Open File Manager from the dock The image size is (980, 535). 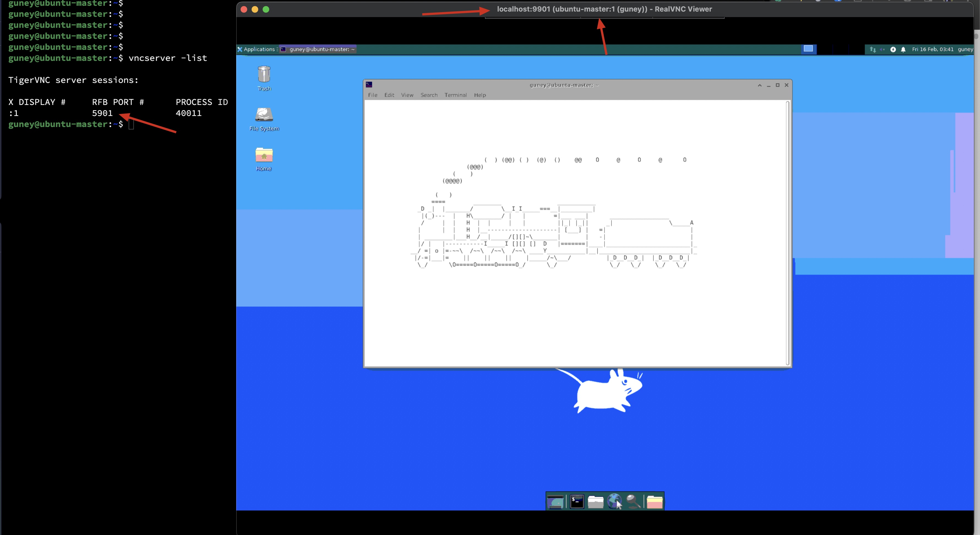[595, 501]
